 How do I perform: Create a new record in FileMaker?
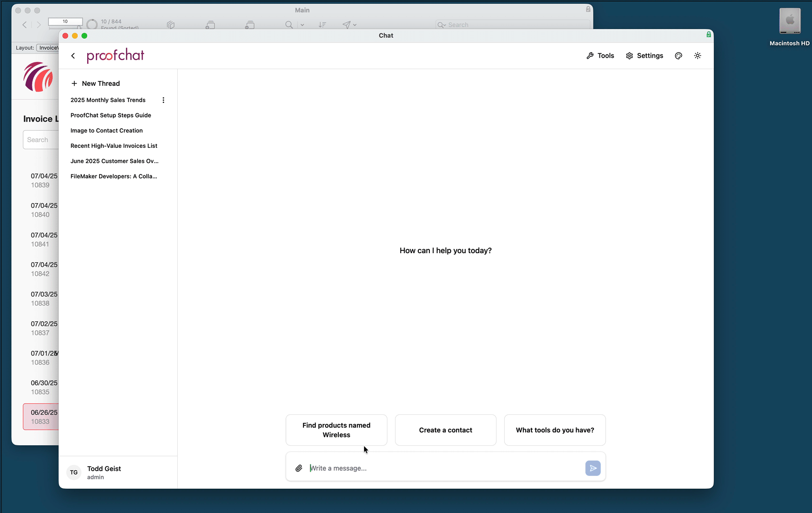point(210,25)
